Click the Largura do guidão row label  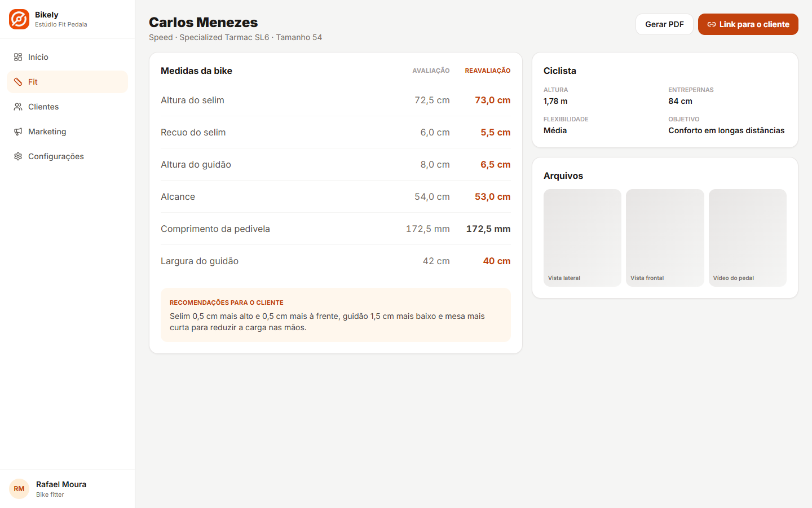click(200, 261)
